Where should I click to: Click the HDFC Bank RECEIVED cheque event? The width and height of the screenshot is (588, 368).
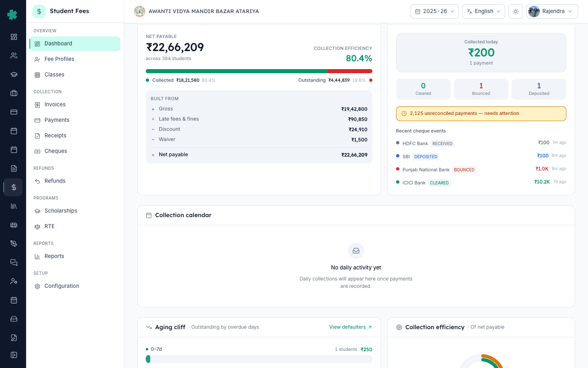tap(481, 143)
